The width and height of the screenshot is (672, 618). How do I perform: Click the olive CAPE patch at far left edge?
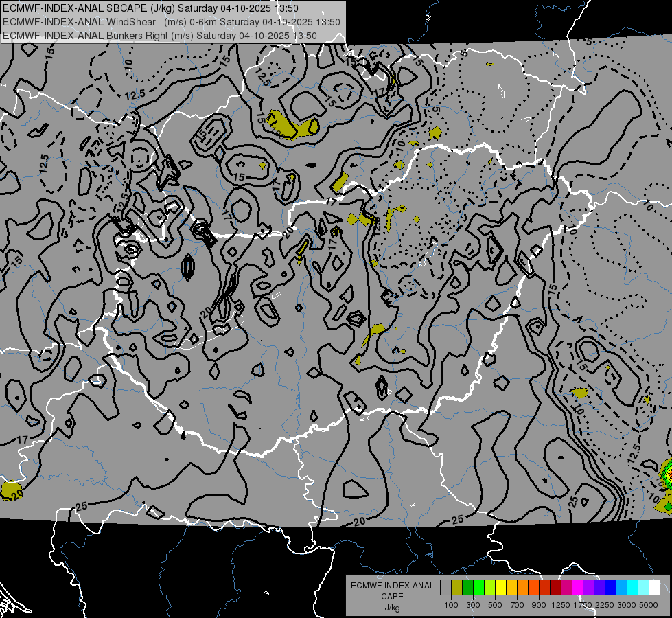click(10, 490)
